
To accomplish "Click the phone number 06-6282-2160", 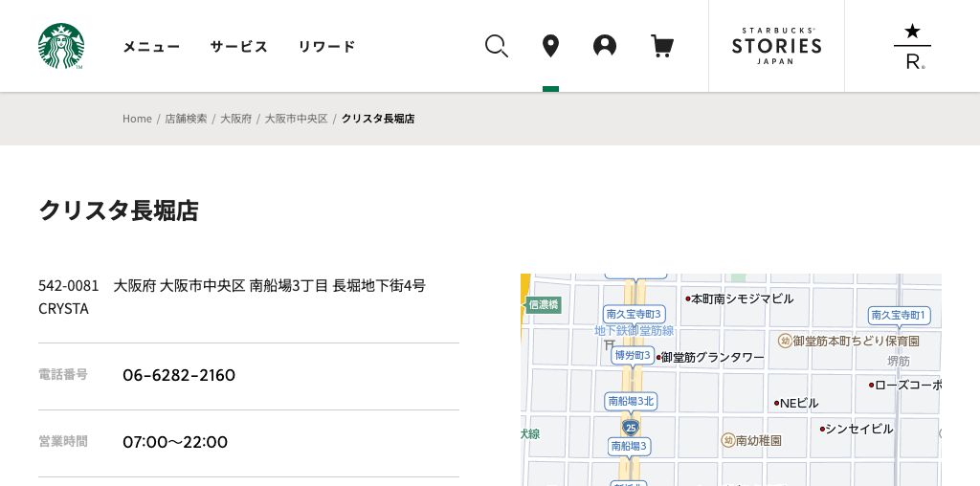I will (x=179, y=375).
